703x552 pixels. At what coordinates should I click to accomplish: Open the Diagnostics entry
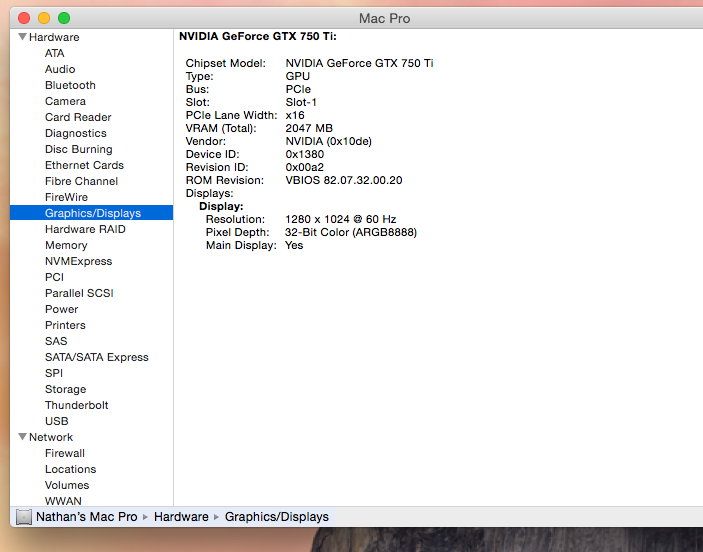pos(76,133)
